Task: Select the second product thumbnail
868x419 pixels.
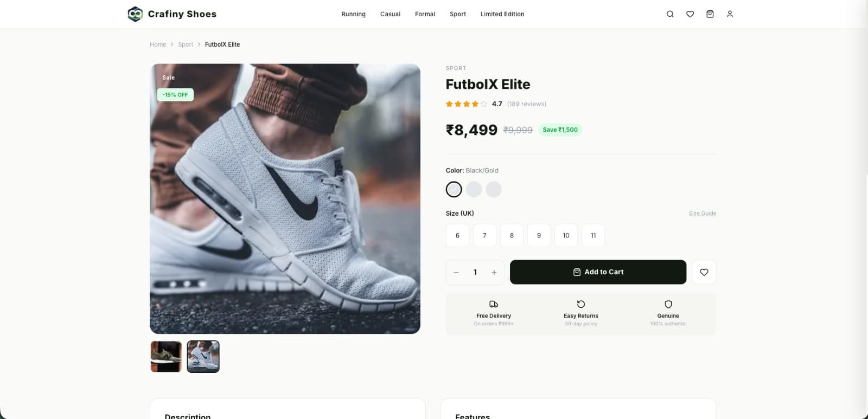Action: pos(203,356)
